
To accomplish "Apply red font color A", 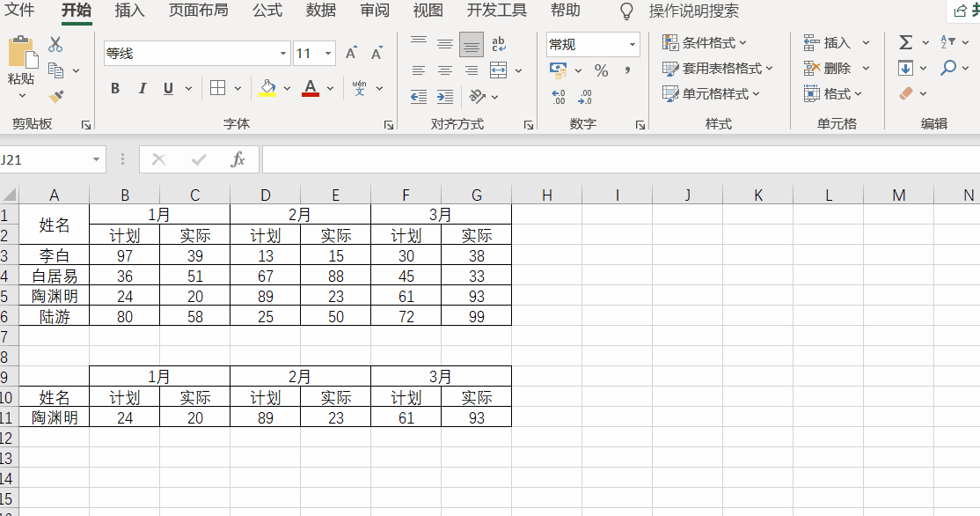I will point(311,88).
